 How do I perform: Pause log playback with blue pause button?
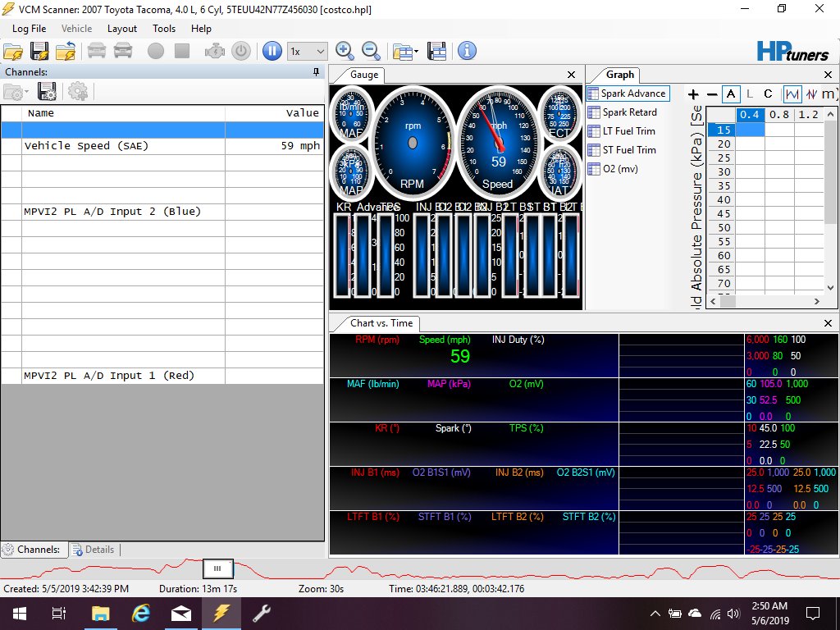point(272,52)
